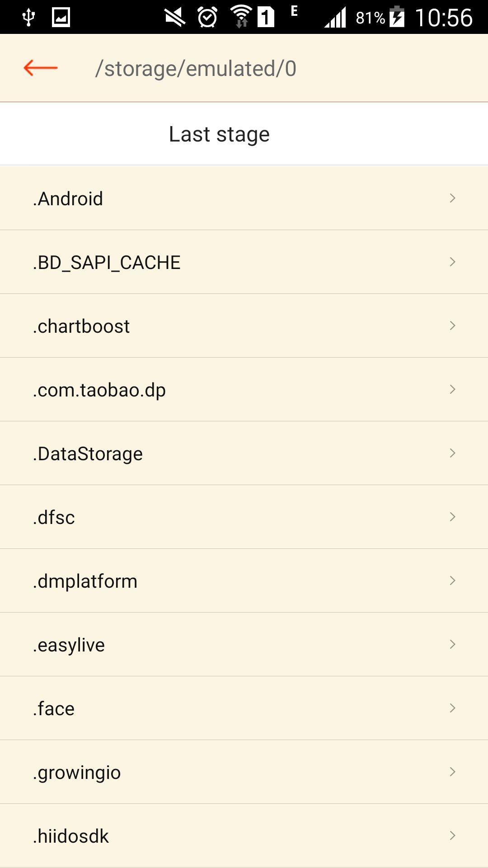
Task: Open the .dmplatform folder
Action: [244, 580]
